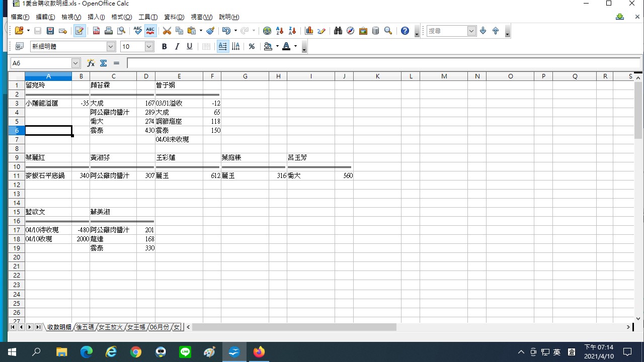Open the 格式(O) menu
Screen dimensions: 644x362
pyautogui.click(x=121, y=17)
